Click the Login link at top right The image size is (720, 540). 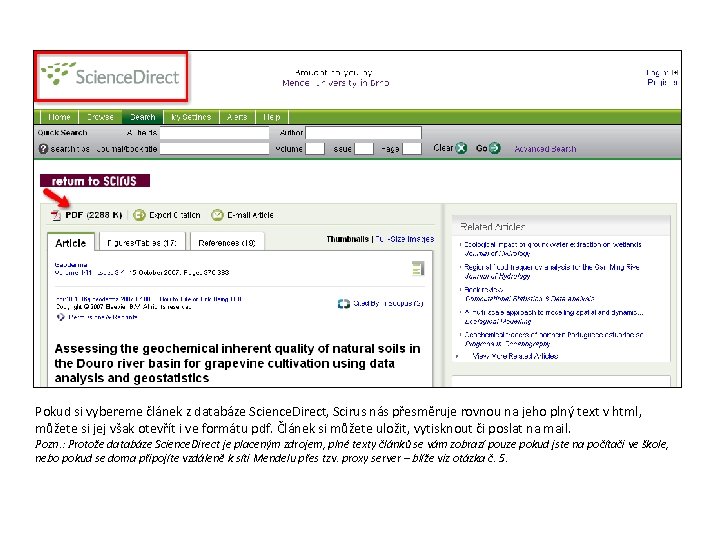[662, 73]
